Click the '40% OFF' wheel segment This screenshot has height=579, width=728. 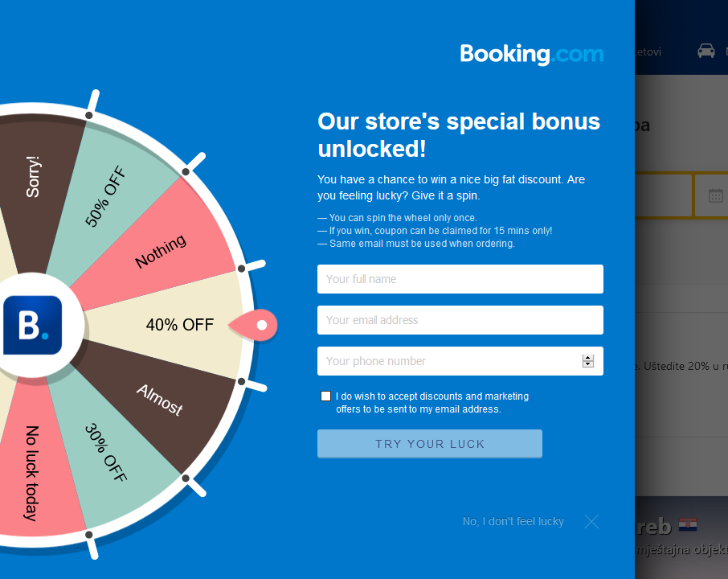(x=180, y=325)
